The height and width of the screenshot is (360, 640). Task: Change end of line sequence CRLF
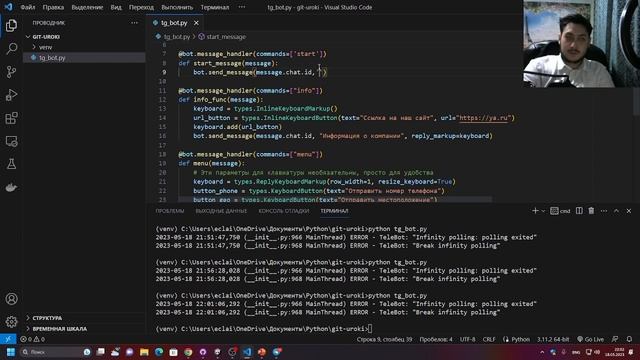click(489, 339)
